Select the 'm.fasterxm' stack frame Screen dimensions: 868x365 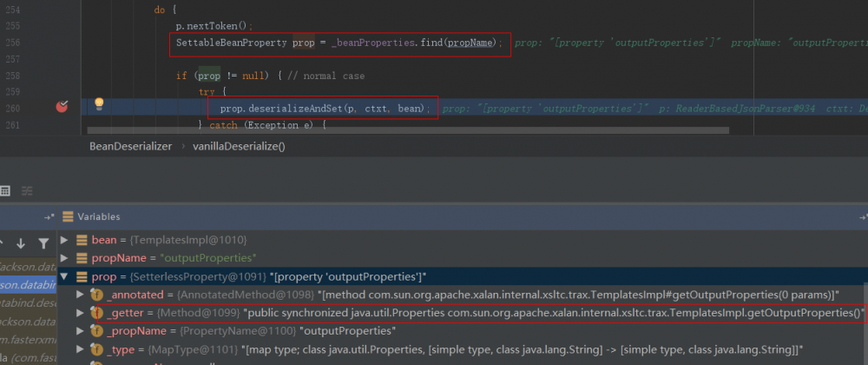coord(29,340)
